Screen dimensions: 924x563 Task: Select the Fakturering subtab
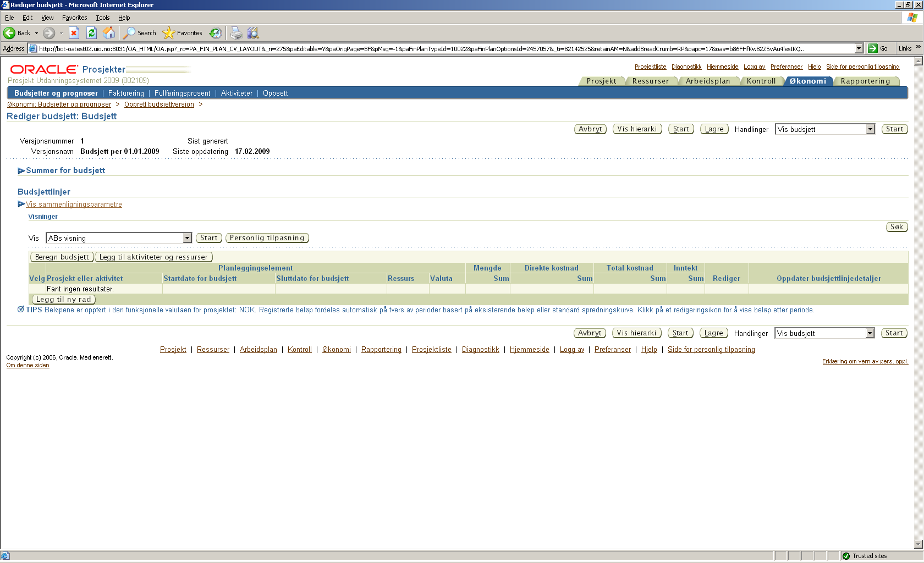pos(126,93)
